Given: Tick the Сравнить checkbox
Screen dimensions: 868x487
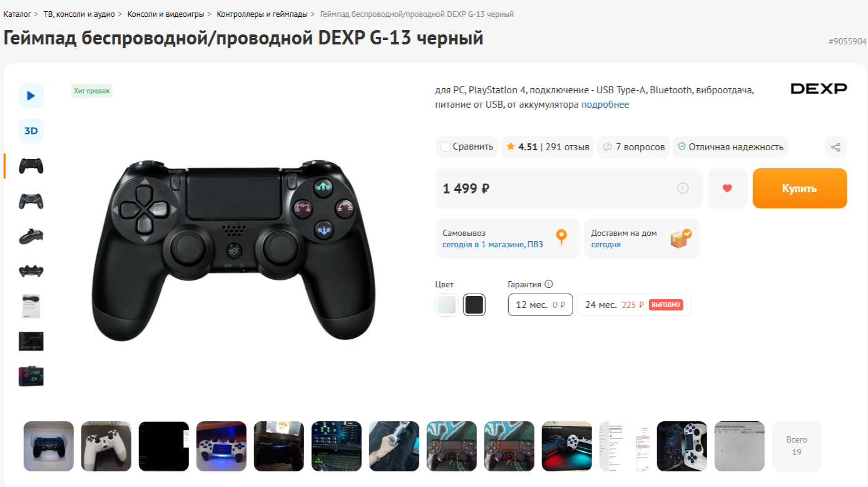Looking at the screenshot, I should [x=446, y=147].
